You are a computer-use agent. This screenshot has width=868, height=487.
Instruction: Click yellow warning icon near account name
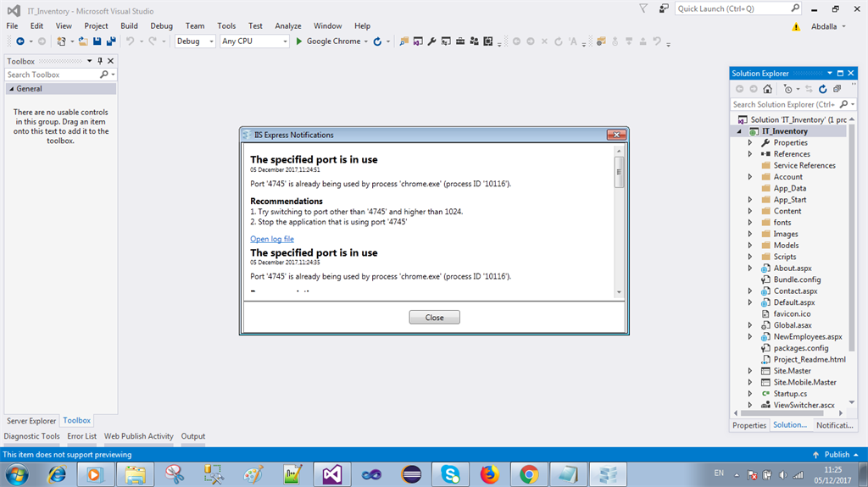(x=796, y=26)
